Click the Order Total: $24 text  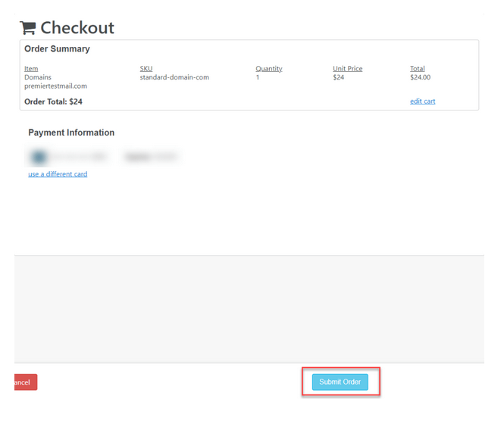click(53, 101)
